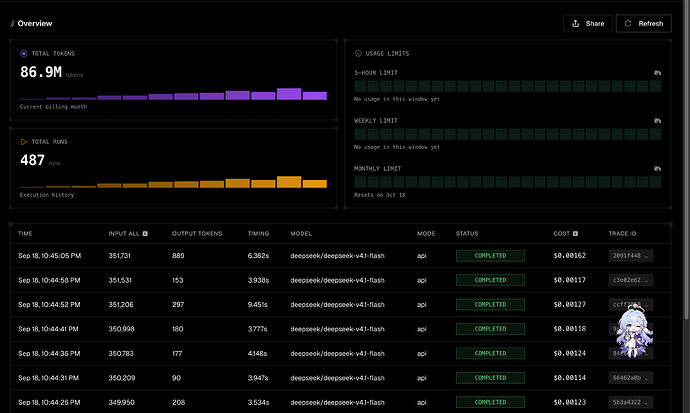Refresh the overview data
This screenshot has height=413, width=690.
pos(644,23)
